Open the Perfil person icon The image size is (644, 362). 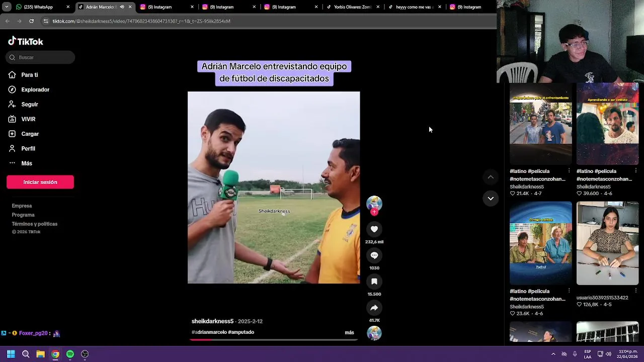point(12,148)
